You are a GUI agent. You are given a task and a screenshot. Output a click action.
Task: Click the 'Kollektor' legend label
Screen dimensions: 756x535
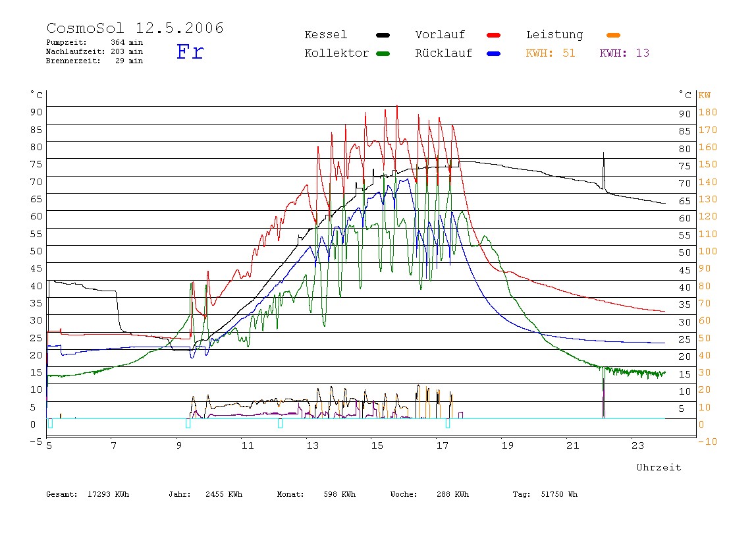pyautogui.click(x=337, y=53)
